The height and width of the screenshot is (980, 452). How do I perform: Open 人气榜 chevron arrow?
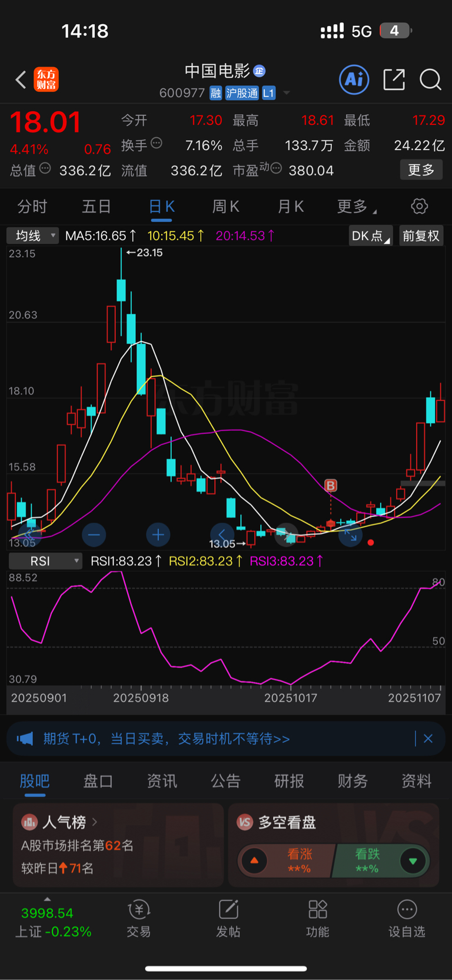pos(95,822)
